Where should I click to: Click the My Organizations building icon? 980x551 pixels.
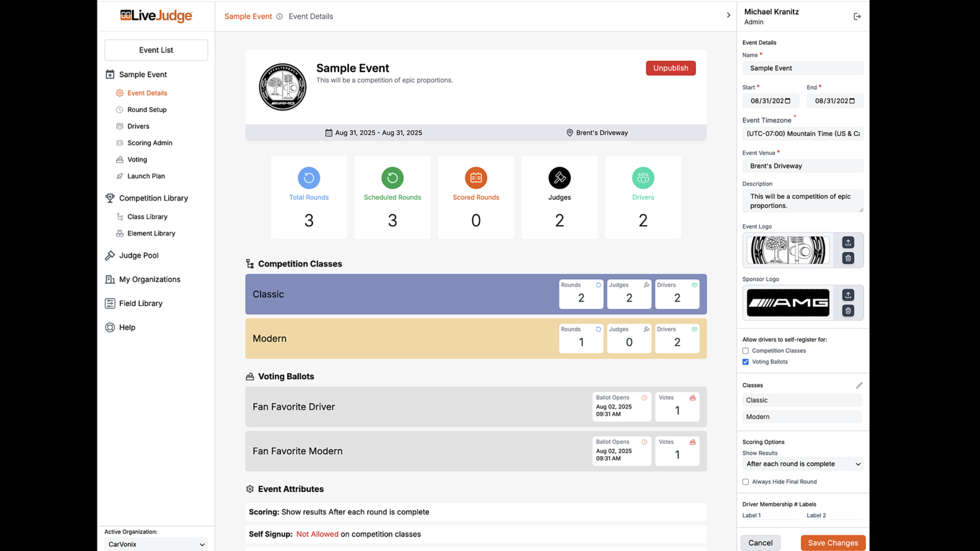(x=110, y=279)
